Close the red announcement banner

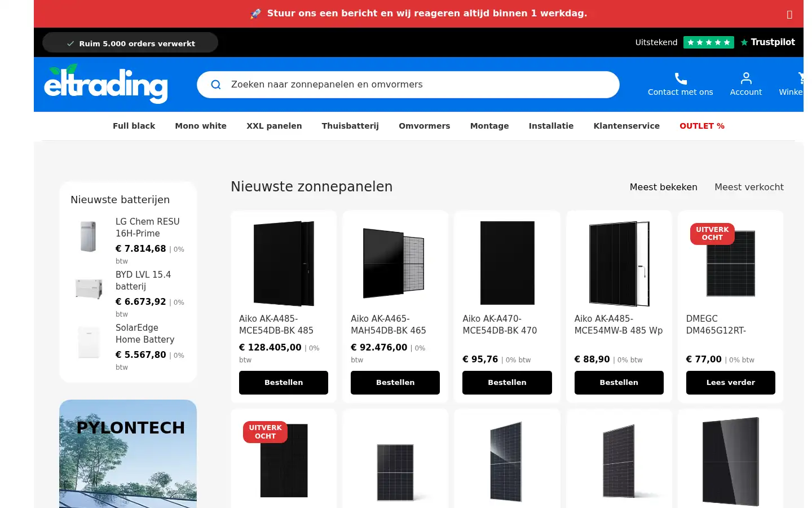[789, 14]
